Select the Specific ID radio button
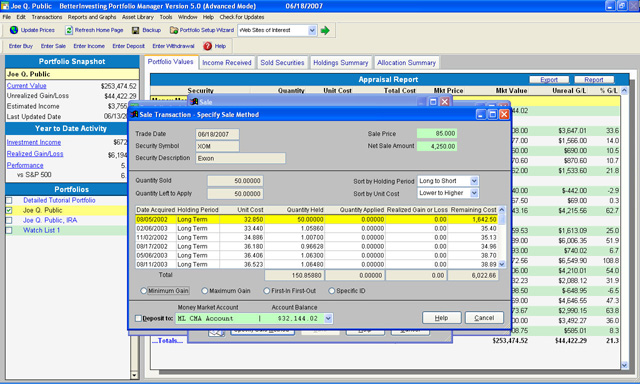This screenshot has width=640, height=384. pos(331,291)
